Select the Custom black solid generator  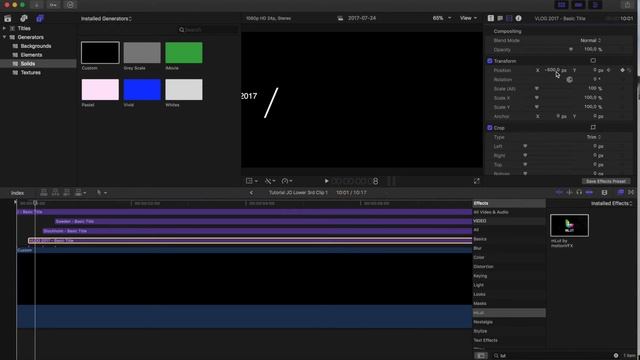(100, 53)
